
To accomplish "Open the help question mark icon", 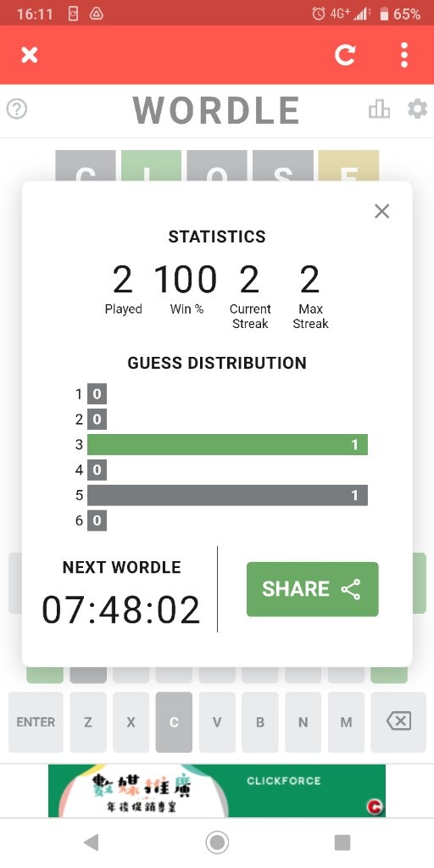I will tap(17, 109).
